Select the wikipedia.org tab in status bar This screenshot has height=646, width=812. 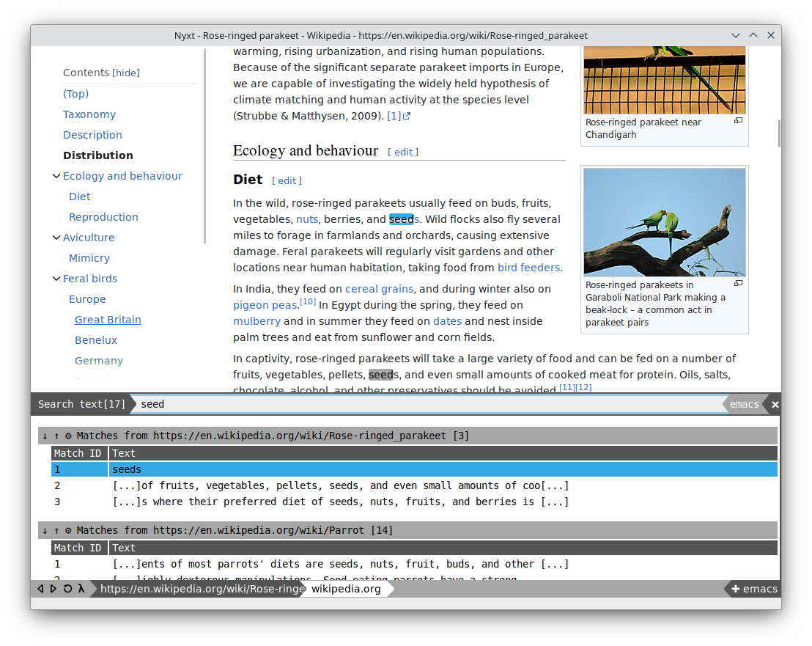346,589
